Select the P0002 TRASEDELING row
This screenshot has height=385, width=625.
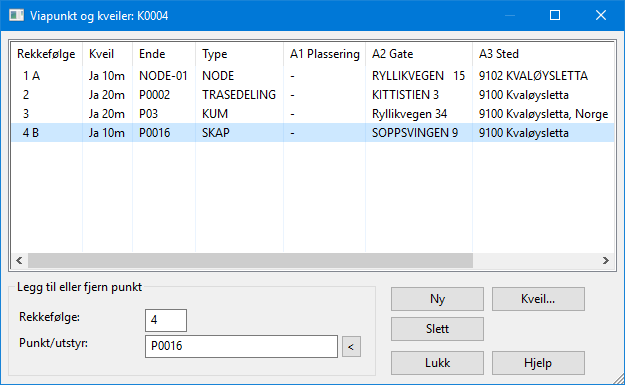(x=312, y=95)
